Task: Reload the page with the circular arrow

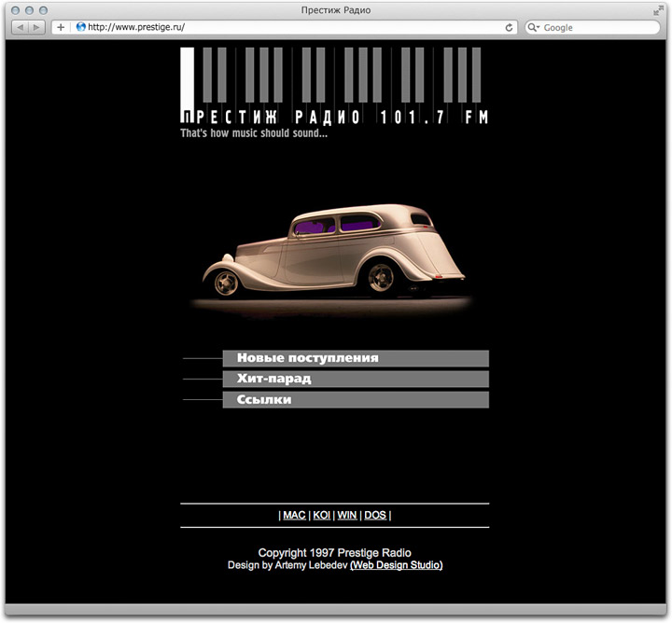Action: (510, 28)
